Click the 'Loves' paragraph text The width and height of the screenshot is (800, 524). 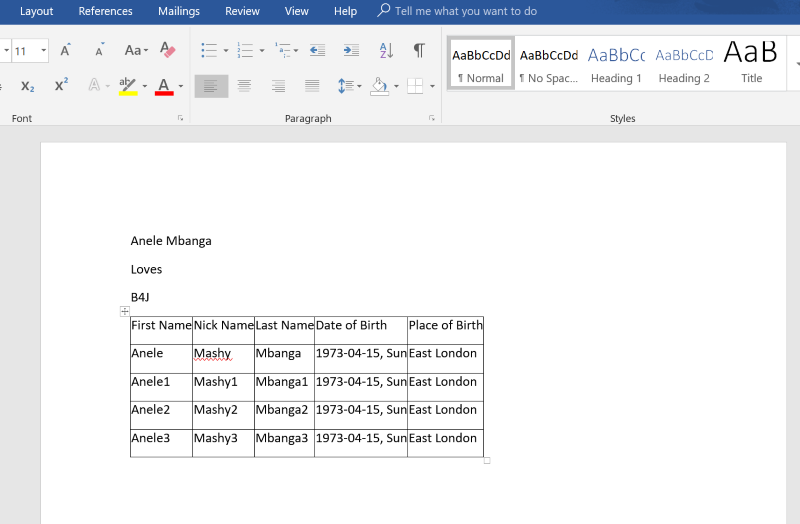[x=146, y=269]
